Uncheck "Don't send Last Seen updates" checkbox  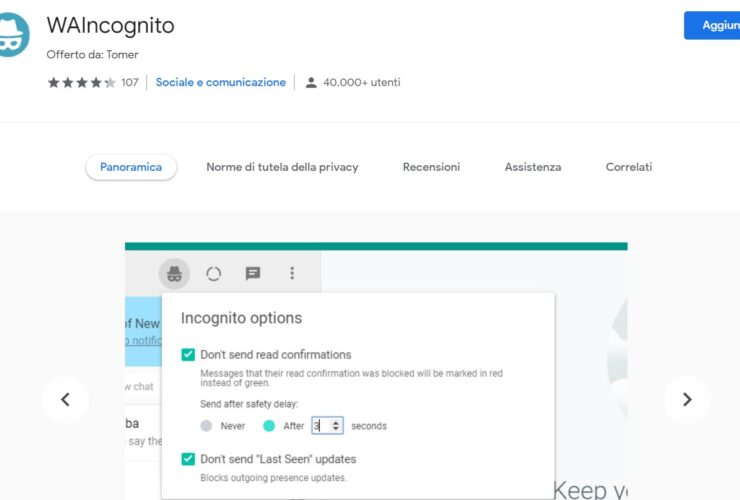188,459
